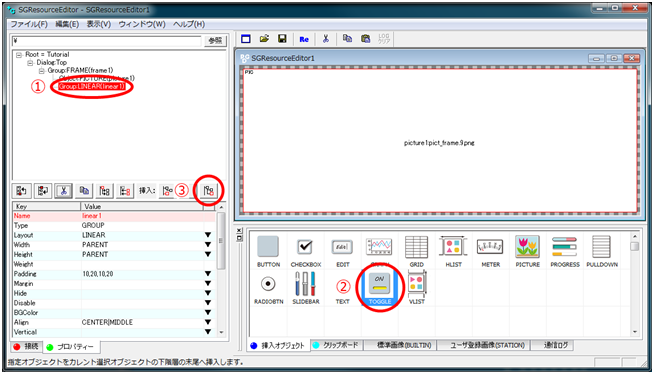Click the floppy disk save icon

click(282, 39)
